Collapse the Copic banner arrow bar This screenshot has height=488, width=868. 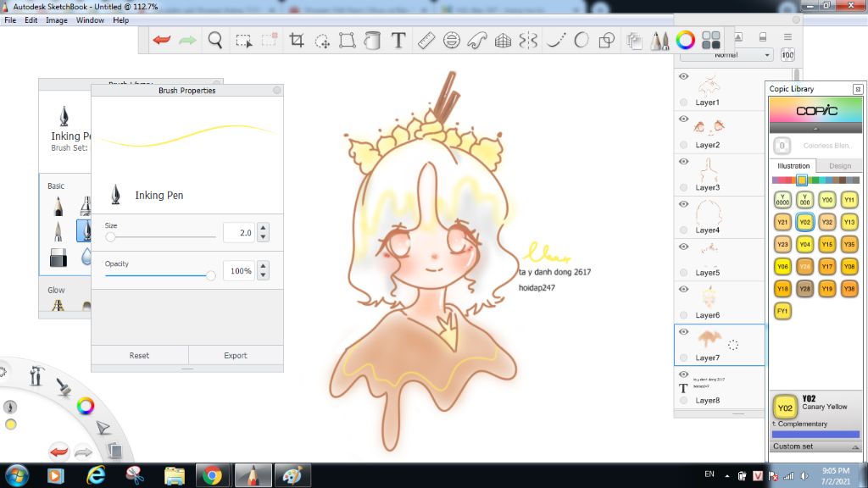tap(815, 128)
